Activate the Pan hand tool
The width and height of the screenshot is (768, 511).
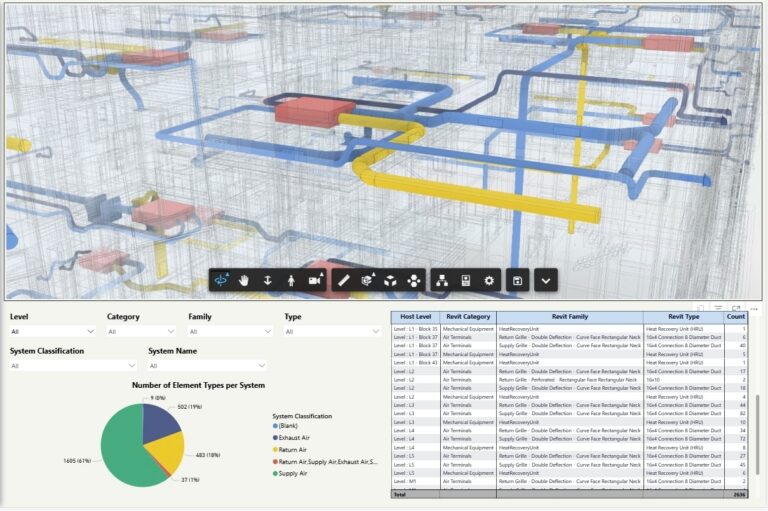pos(243,280)
